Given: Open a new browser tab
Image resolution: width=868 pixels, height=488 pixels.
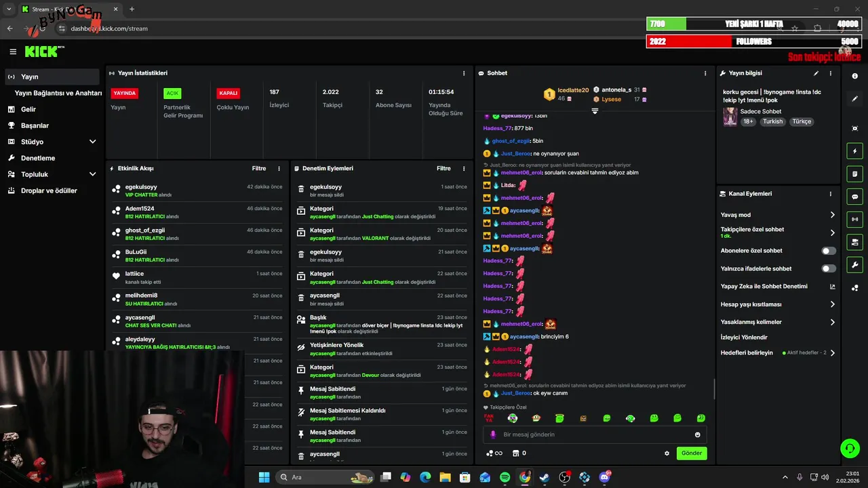Looking at the screenshot, I should pos(132,9).
